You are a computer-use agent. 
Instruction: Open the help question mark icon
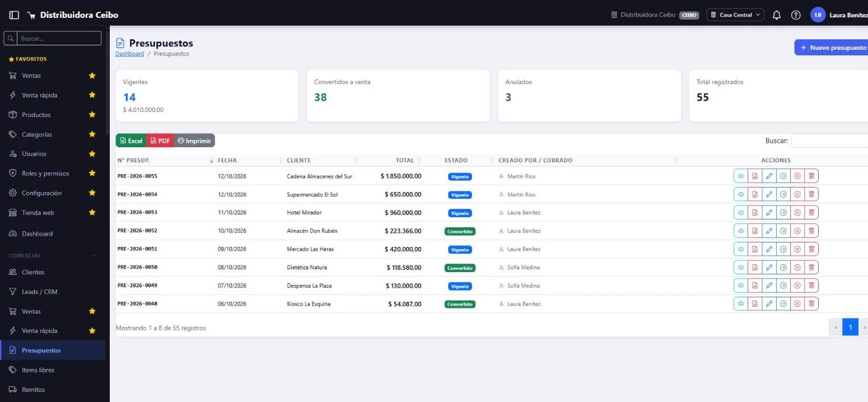[796, 15]
